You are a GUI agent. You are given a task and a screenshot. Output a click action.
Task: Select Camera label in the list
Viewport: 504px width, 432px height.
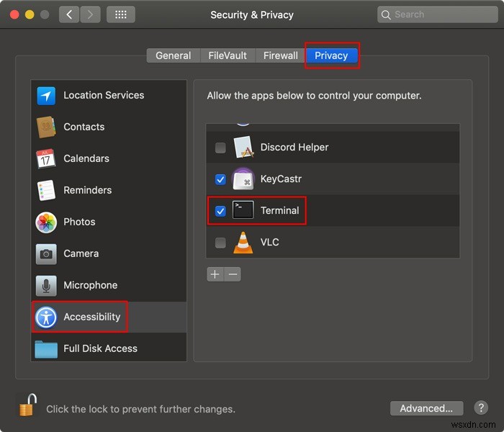(x=81, y=253)
